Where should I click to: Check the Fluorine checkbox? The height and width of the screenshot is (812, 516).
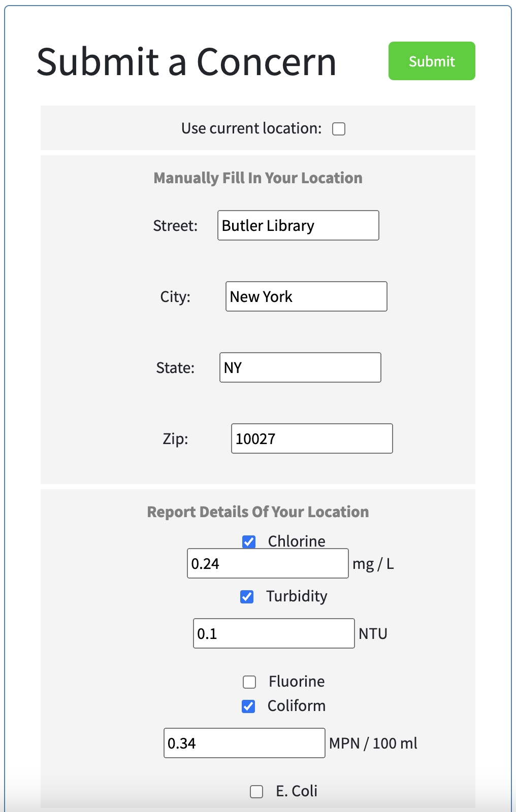[249, 682]
